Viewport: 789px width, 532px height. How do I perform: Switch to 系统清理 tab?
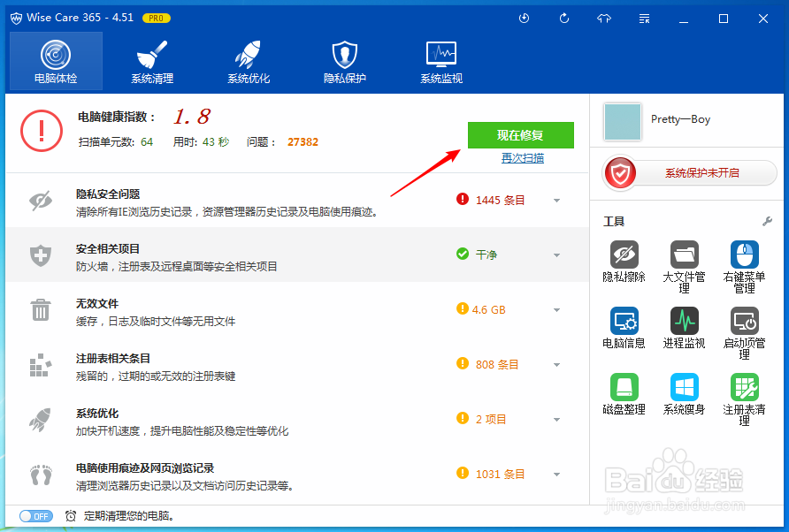(152, 61)
